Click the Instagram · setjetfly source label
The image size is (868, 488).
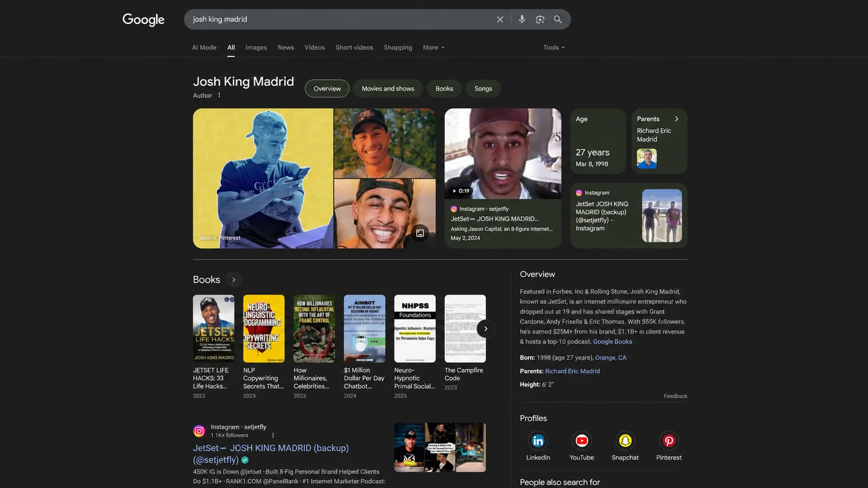(x=239, y=427)
